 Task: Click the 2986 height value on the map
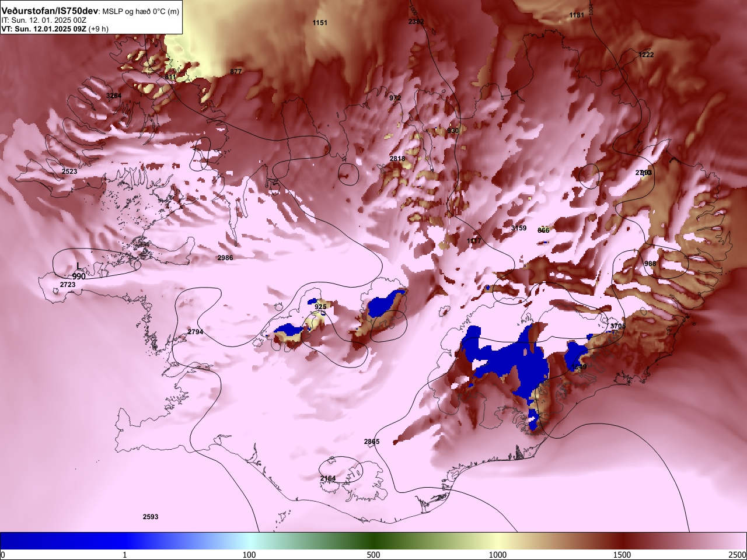coord(225,258)
